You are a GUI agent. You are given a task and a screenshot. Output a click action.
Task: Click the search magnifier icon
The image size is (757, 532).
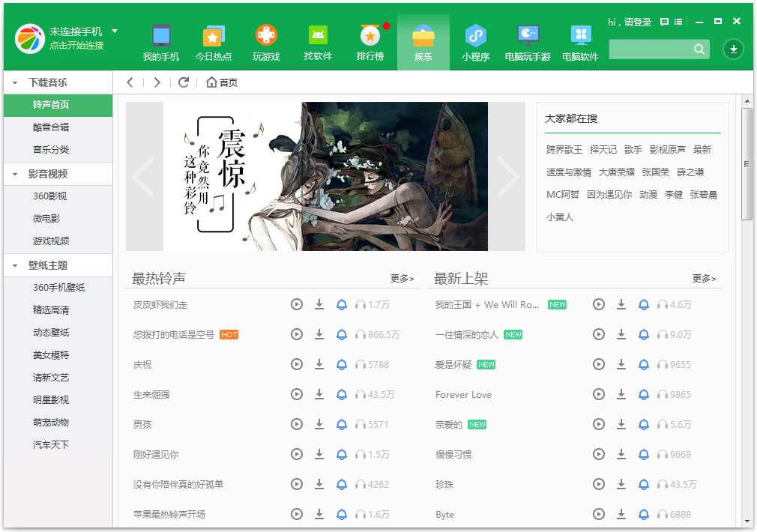[x=699, y=49]
